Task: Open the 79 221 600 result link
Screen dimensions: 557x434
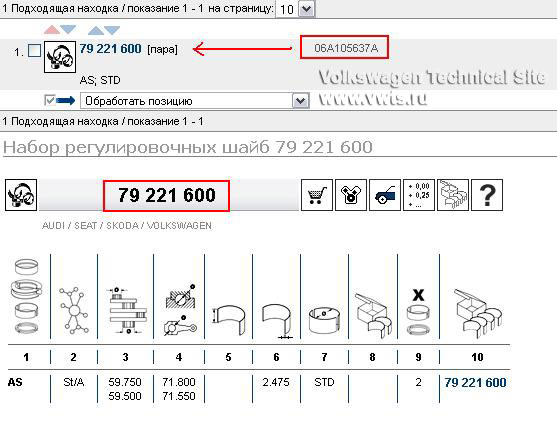Action: pos(110,49)
